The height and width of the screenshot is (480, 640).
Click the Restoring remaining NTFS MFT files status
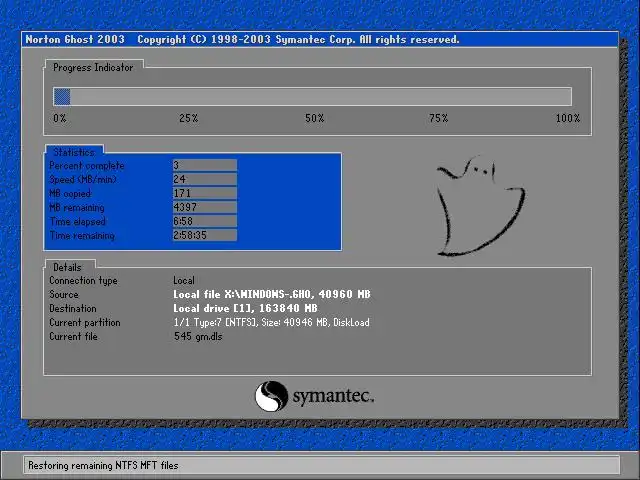[x=103, y=465]
